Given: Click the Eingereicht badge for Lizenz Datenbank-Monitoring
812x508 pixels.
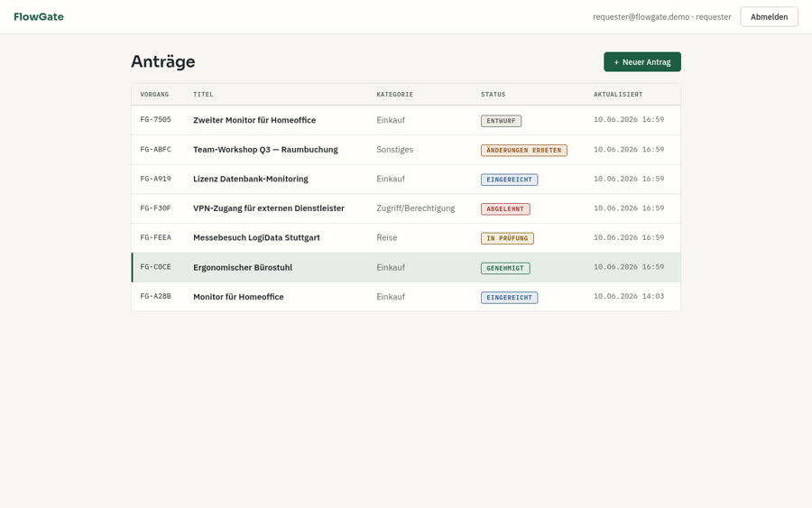Looking at the screenshot, I should 509,180.
